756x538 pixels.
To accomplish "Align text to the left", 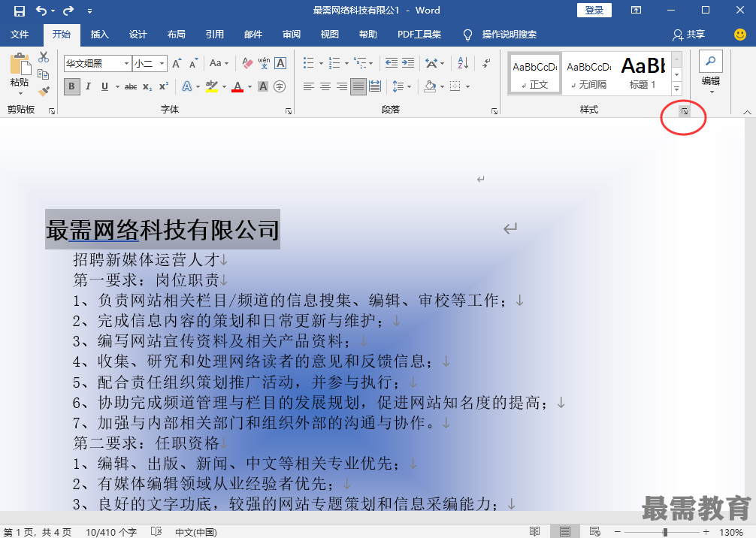I will tap(309, 86).
